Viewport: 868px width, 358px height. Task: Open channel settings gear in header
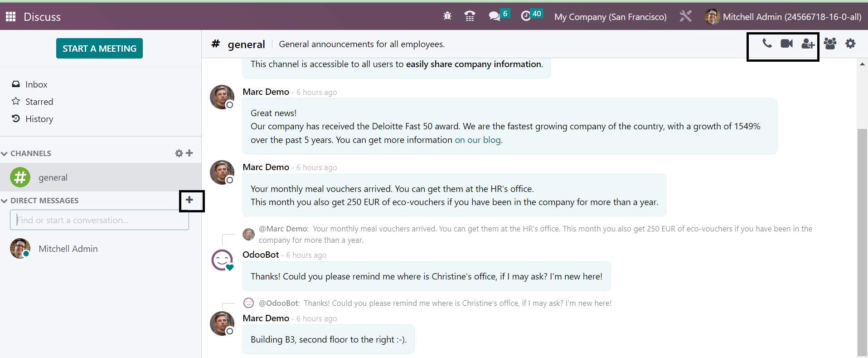point(850,44)
